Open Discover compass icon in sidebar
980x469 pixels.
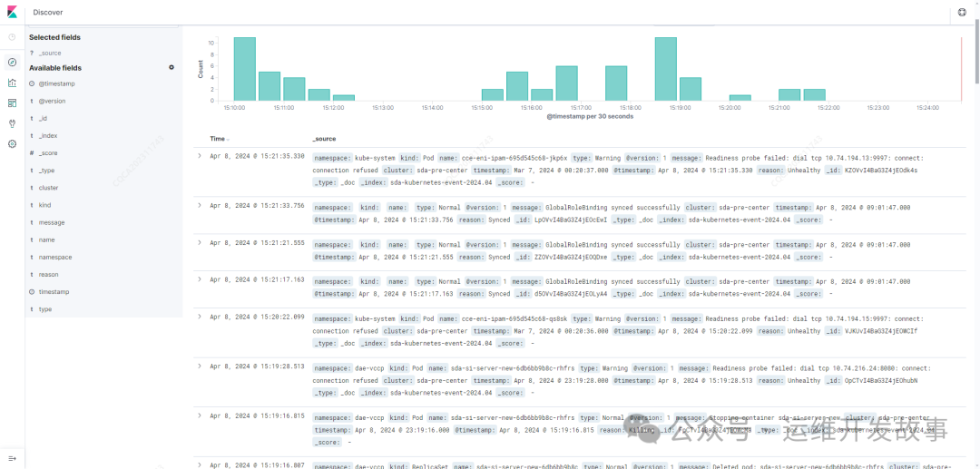pyautogui.click(x=12, y=62)
